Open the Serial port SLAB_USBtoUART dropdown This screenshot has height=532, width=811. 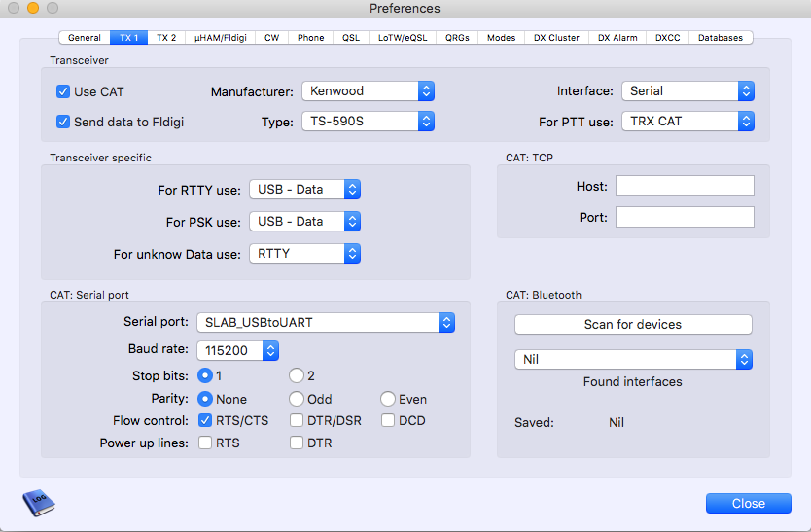click(326, 322)
